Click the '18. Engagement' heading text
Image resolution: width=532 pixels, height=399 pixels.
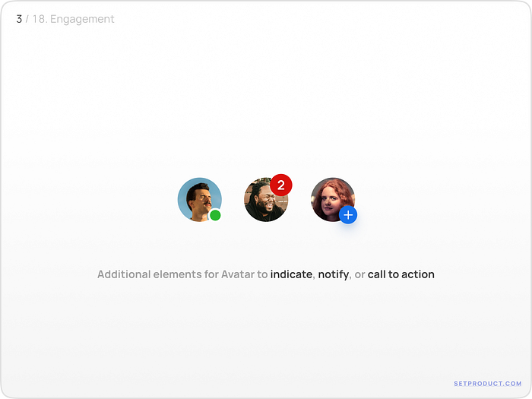point(73,19)
